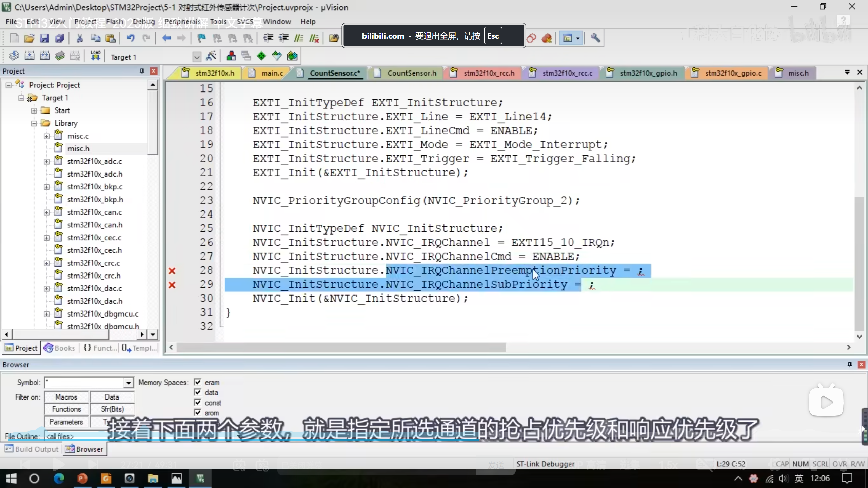Click the Save file toolbar icon
Screen dimensions: 868x488
[44, 38]
